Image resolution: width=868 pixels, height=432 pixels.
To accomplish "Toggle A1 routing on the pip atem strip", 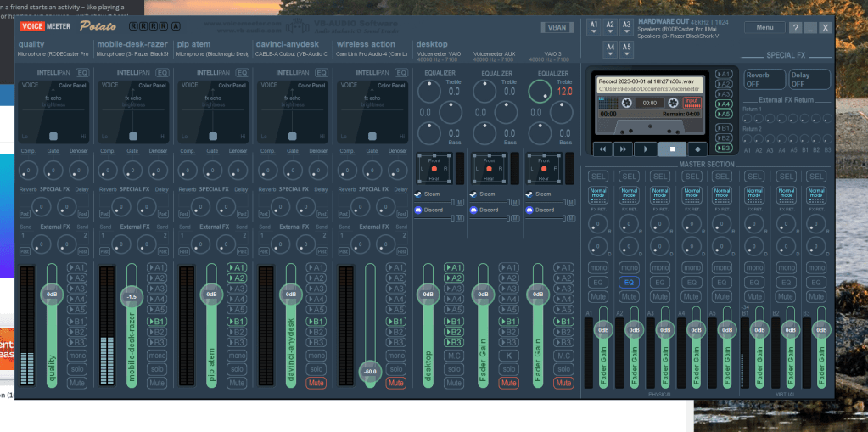I will (x=237, y=267).
